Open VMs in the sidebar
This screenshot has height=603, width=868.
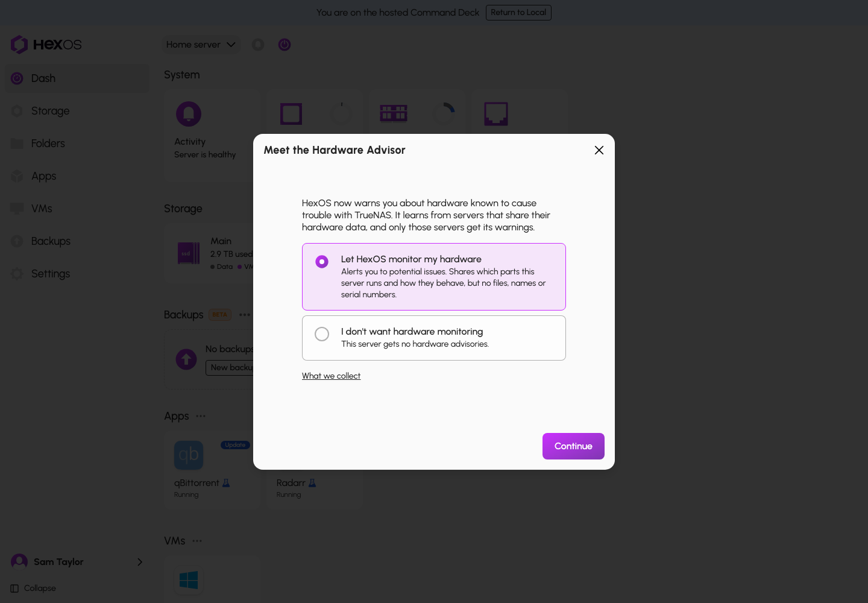(x=77, y=209)
